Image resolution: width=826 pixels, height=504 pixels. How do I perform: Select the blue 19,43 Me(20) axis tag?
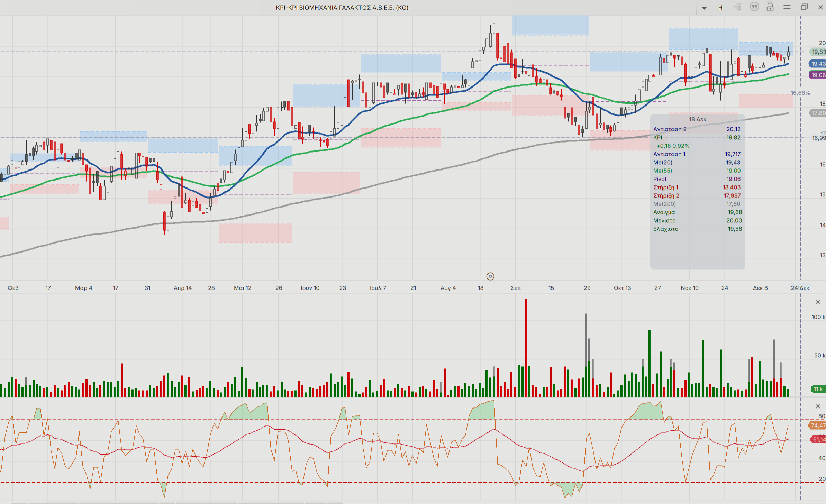(818, 64)
